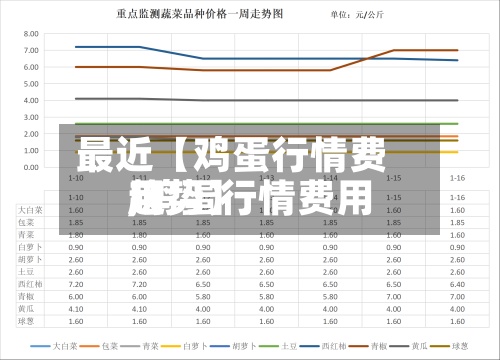Select the gray 黄瓜 line at the 4.00 level

click(x=267, y=100)
